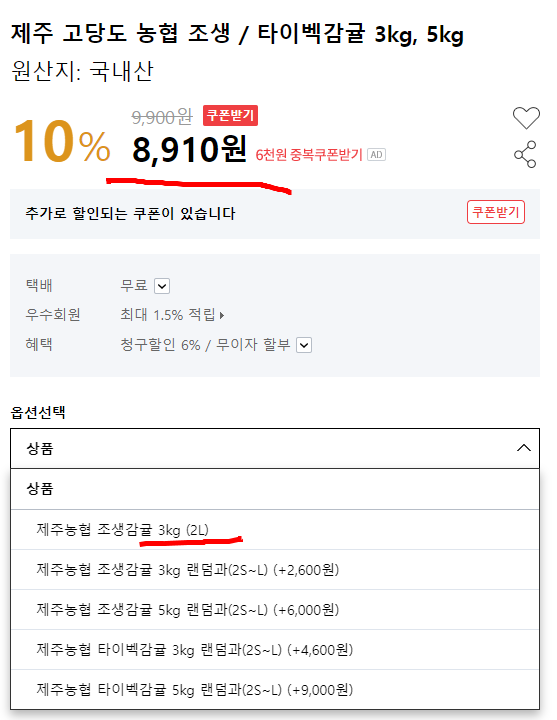Collapse the 상품 option dropdown chevron
Screen dimensions: 557x720
pyautogui.click(x=524, y=448)
